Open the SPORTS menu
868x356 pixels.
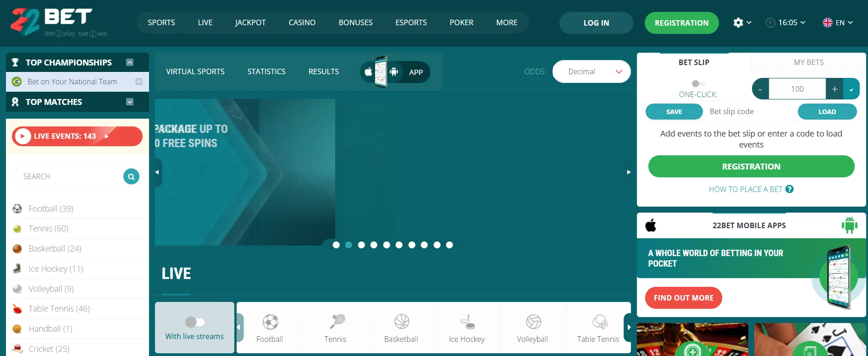click(161, 22)
